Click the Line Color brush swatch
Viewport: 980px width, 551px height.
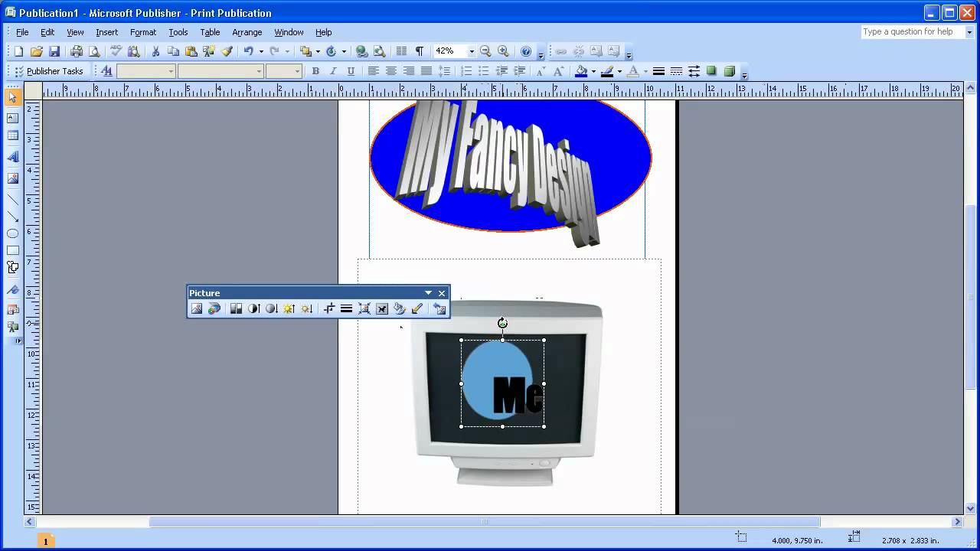[607, 71]
